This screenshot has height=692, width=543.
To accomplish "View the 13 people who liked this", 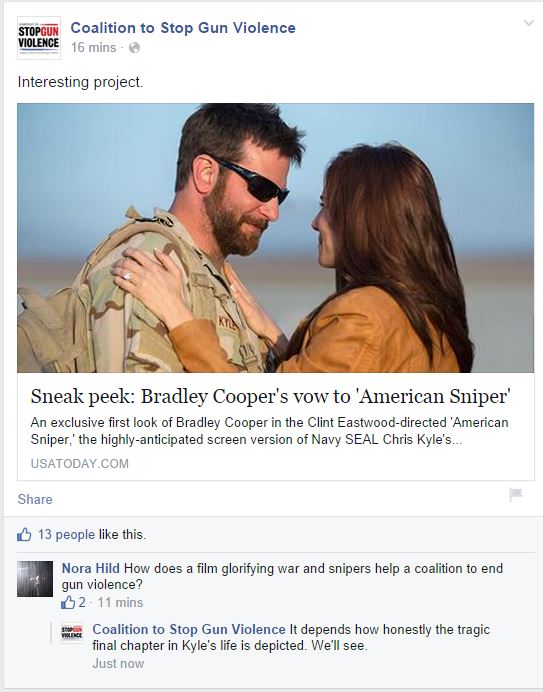I will (66, 534).
